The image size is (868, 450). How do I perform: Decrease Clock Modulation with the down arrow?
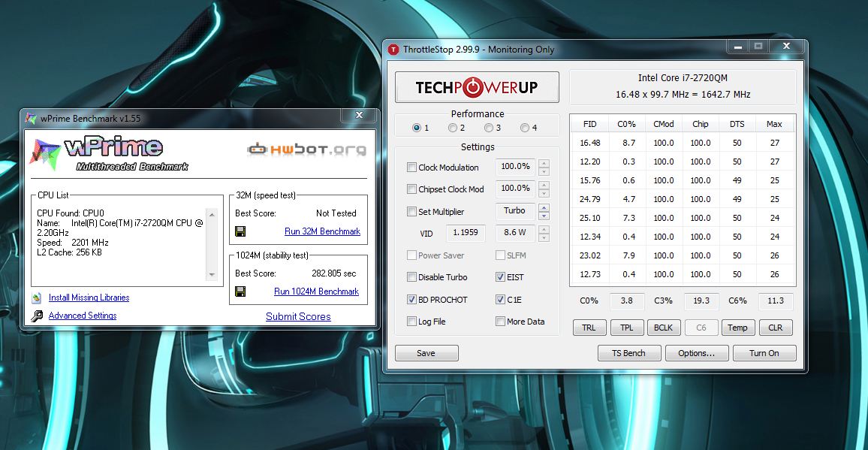[x=544, y=171]
